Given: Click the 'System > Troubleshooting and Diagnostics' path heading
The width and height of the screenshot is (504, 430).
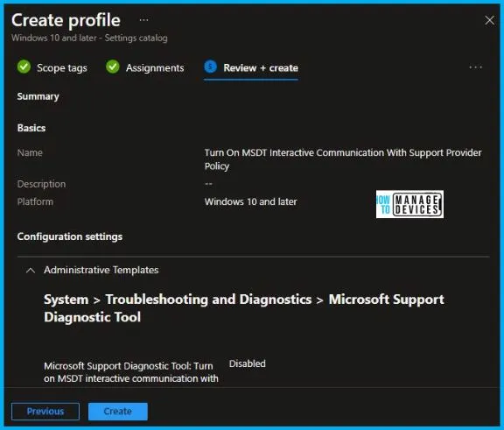Looking at the screenshot, I should pyautogui.click(x=244, y=308).
